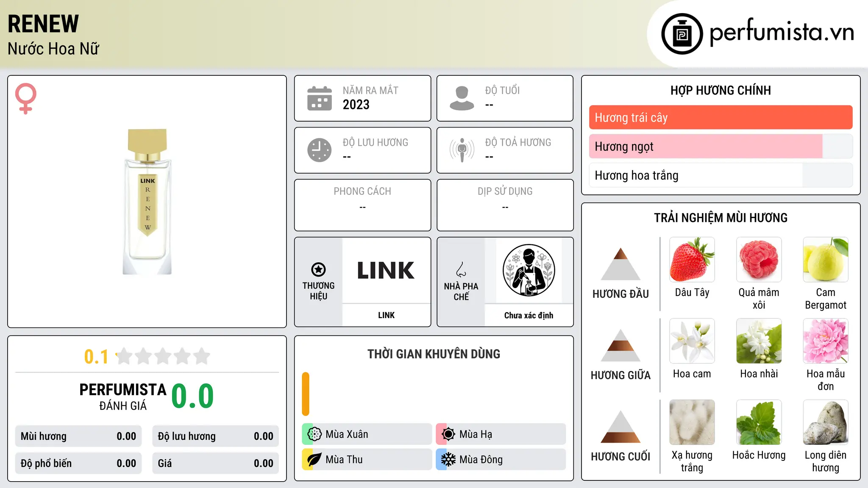The height and width of the screenshot is (488, 868).
Task: Click the Hương hoa trắng accord bar
Action: click(x=721, y=175)
